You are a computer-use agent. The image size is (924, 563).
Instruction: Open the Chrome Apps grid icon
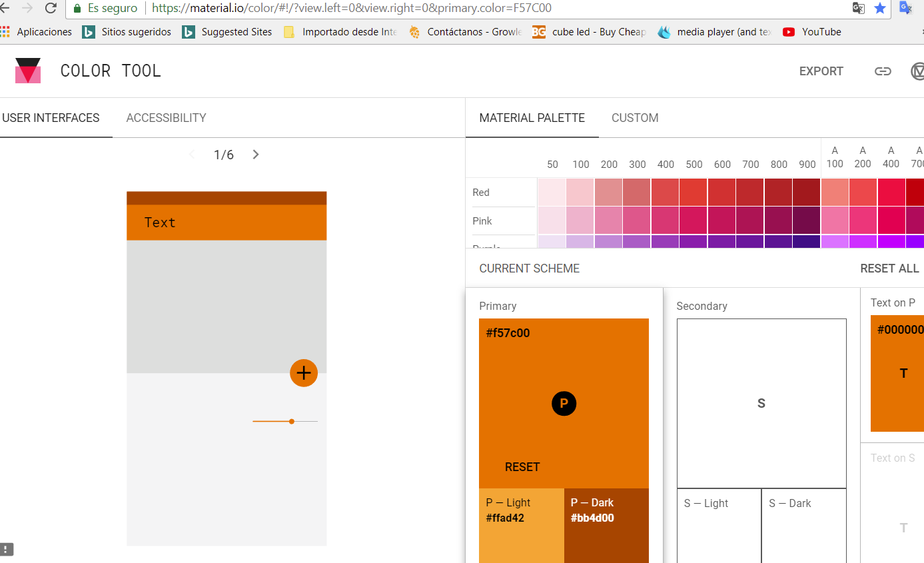click(x=5, y=31)
